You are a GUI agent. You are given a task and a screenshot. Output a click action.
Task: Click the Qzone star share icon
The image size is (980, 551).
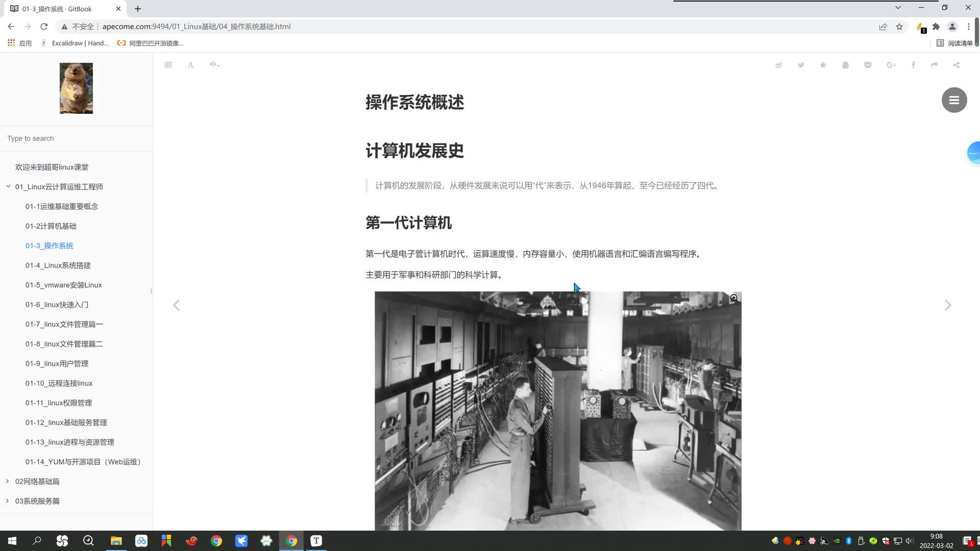(823, 65)
